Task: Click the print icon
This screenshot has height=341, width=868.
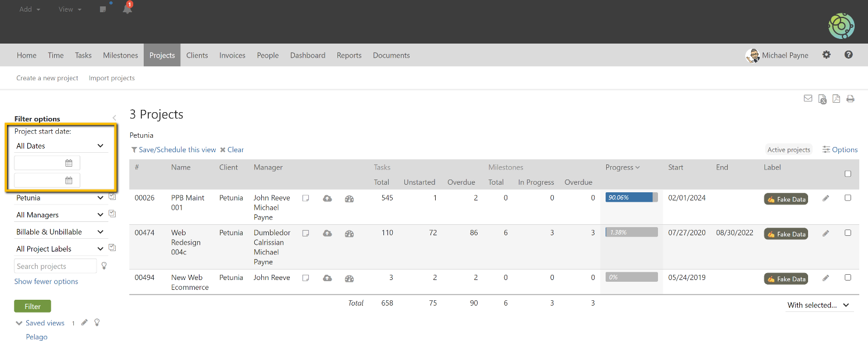Action: click(x=850, y=99)
